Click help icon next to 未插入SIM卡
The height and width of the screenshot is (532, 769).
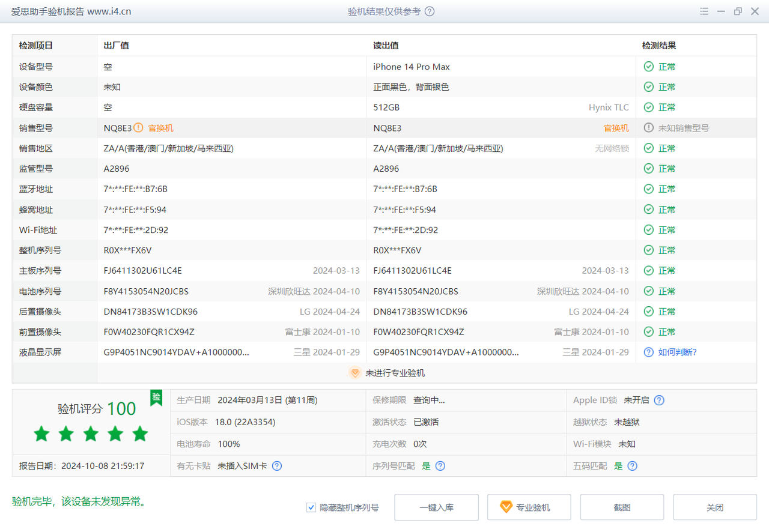pyautogui.click(x=277, y=466)
